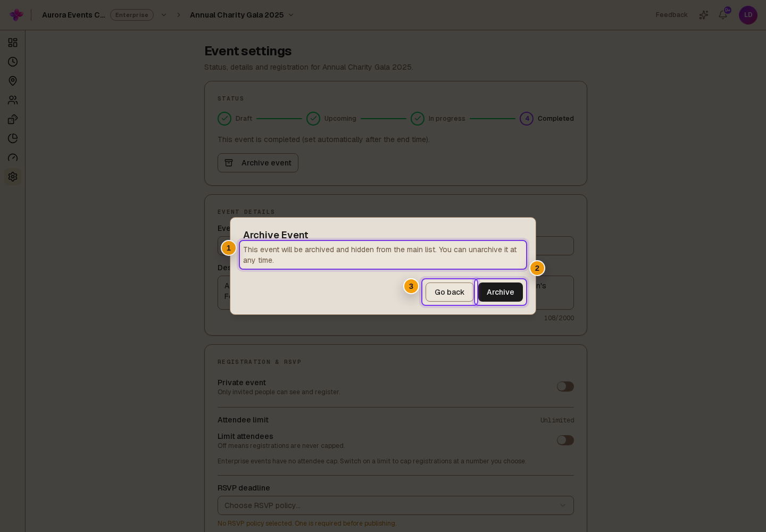The width and height of the screenshot is (766, 532).
Task: Open the notifications bell
Action: [723, 15]
